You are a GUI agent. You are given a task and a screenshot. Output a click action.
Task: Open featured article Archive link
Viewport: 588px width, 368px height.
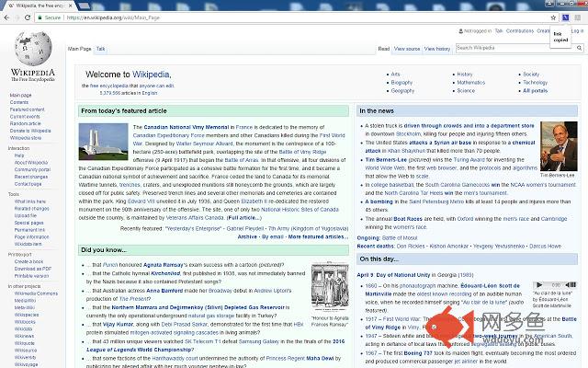point(247,237)
